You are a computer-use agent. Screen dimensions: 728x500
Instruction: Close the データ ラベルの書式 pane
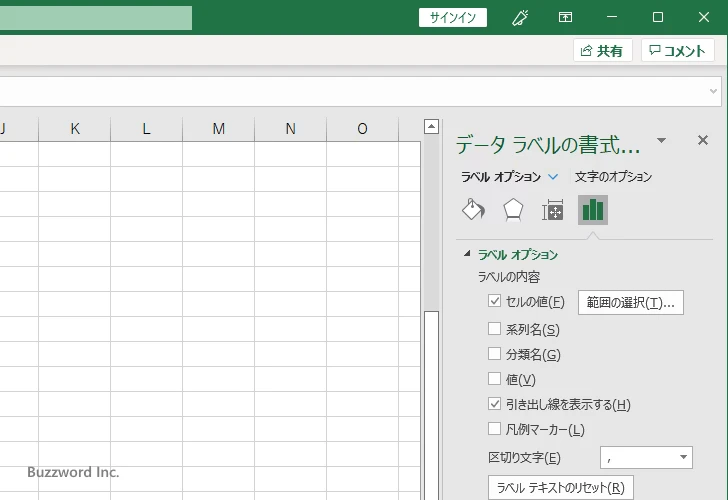point(703,140)
